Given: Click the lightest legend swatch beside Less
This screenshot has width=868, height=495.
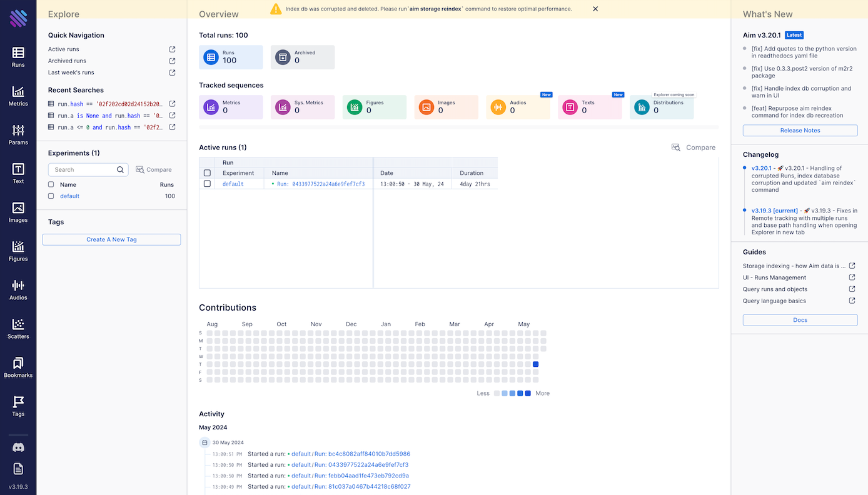Looking at the screenshot, I should tap(497, 393).
